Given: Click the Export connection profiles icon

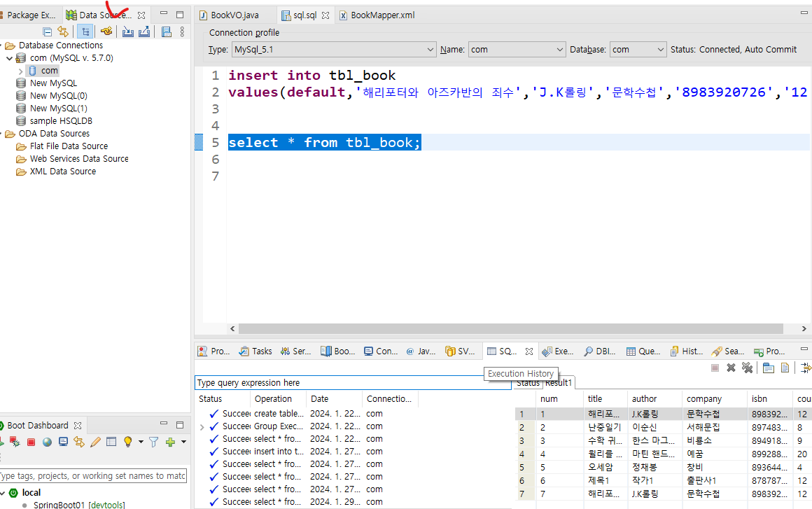Looking at the screenshot, I should 144,32.
